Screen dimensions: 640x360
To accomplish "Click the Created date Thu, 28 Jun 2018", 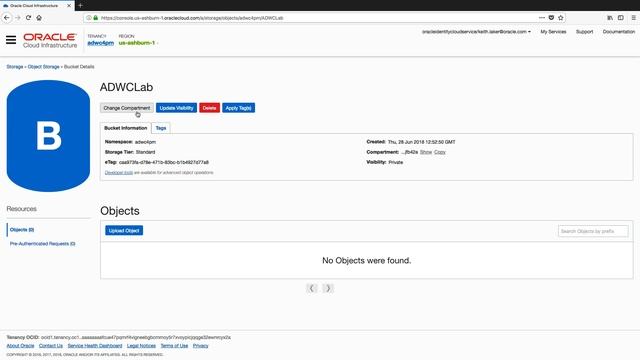I will tap(421, 142).
